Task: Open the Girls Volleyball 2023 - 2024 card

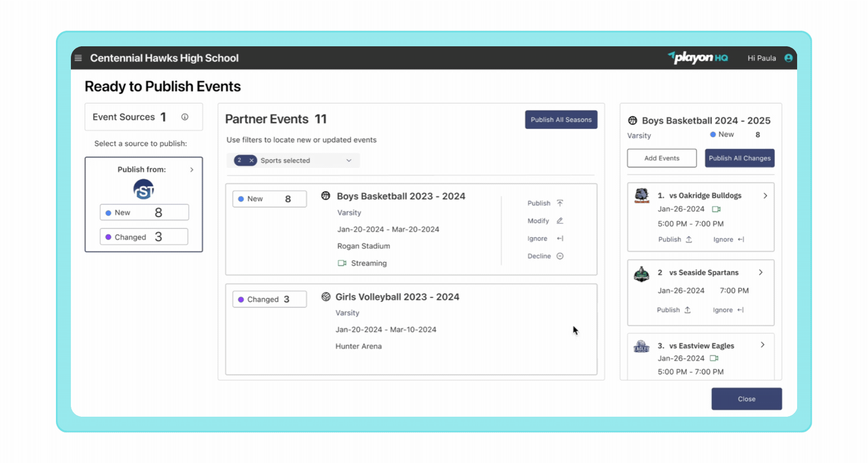Action: (397, 297)
